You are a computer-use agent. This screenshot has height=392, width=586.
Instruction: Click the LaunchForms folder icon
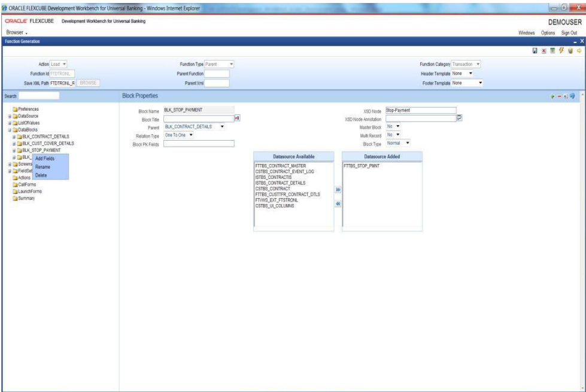[x=15, y=192]
